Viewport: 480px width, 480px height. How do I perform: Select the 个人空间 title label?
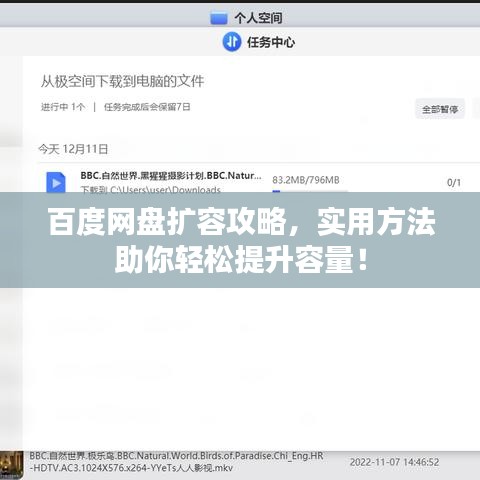click(x=258, y=18)
